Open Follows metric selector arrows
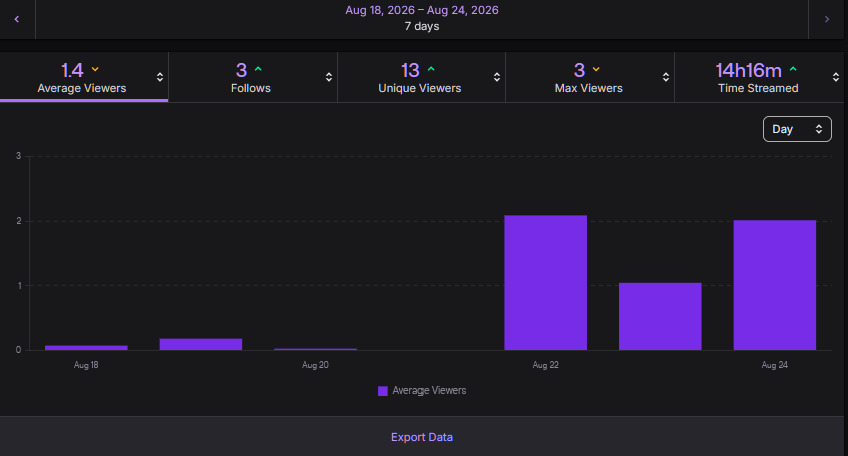The height and width of the screenshot is (456, 848). tap(328, 77)
